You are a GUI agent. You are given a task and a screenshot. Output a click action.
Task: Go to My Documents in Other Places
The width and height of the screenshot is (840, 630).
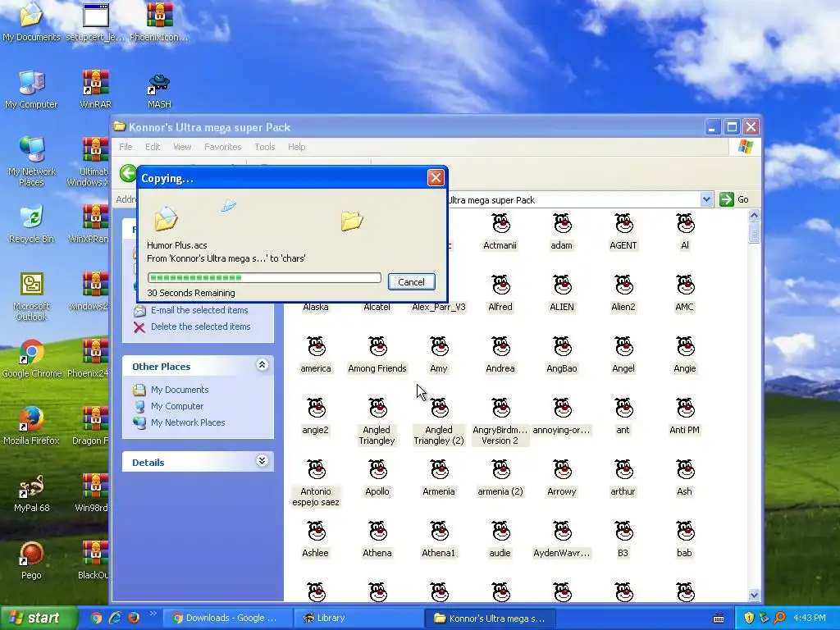[x=180, y=390]
